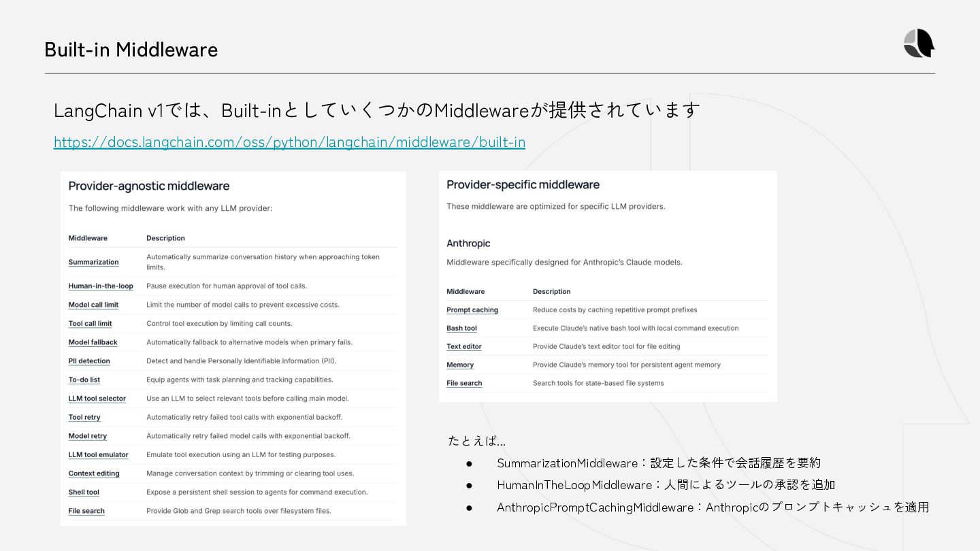Click 'Execute Claude's native bash tool' description
The width and height of the screenshot is (980, 551).
point(636,328)
